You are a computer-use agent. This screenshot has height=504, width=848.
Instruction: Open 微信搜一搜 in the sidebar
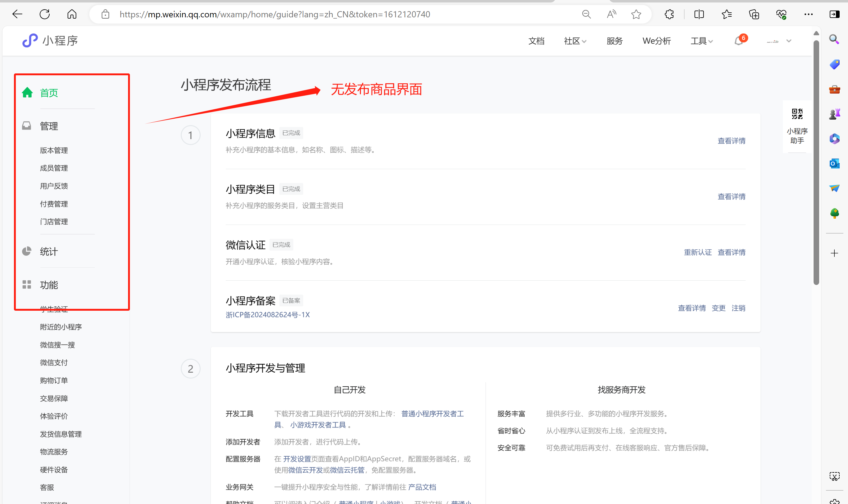pyautogui.click(x=57, y=345)
